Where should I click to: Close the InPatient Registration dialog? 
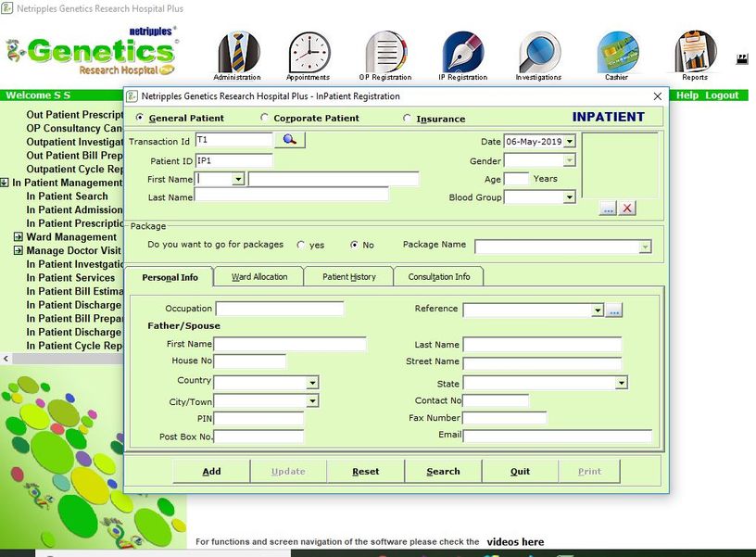click(x=657, y=96)
